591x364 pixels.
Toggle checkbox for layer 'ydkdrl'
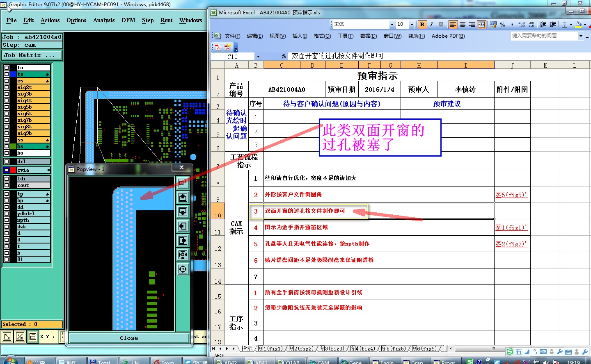tap(7, 214)
